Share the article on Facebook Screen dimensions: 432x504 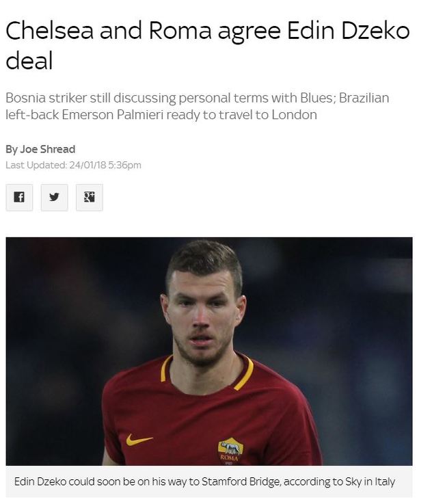pos(19,198)
